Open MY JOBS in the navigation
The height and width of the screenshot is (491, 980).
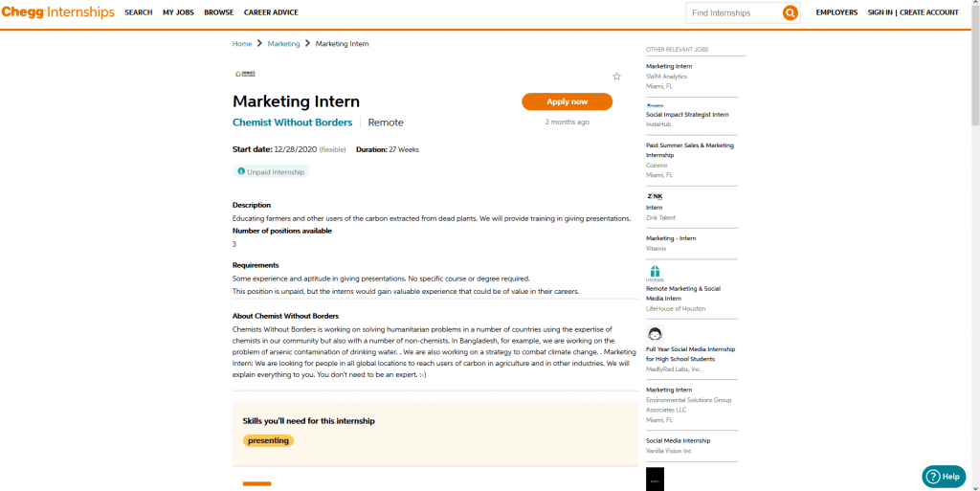[x=178, y=12]
